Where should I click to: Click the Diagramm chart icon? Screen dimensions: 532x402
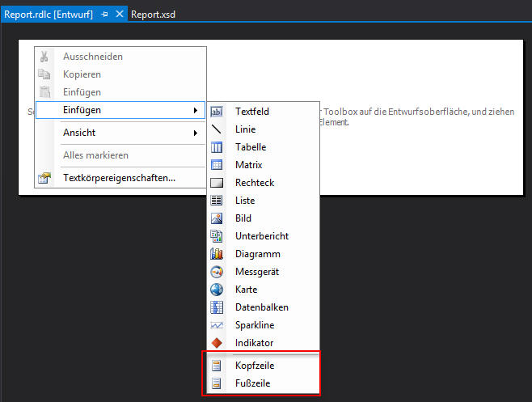217,254
